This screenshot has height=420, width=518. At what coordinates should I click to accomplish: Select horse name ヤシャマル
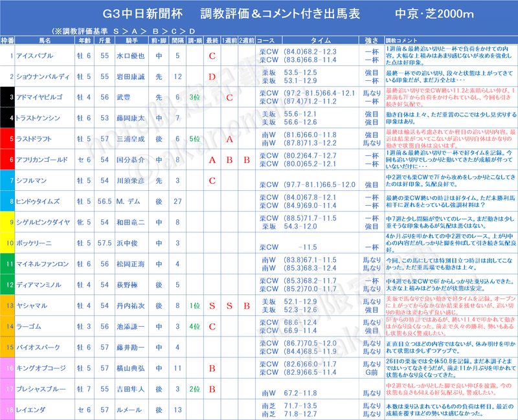(x=32, y=305)
